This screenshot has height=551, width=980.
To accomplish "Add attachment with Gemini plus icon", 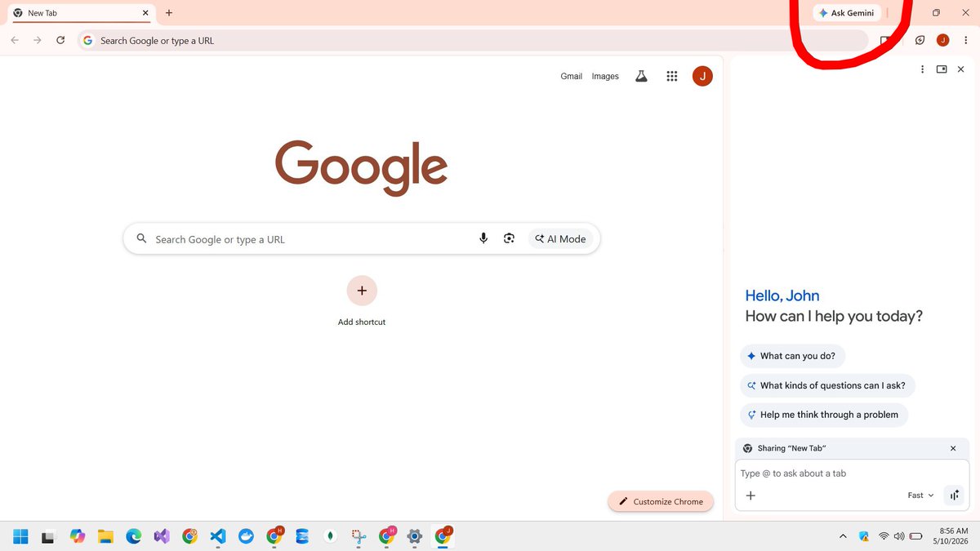I will pos(751,495).
